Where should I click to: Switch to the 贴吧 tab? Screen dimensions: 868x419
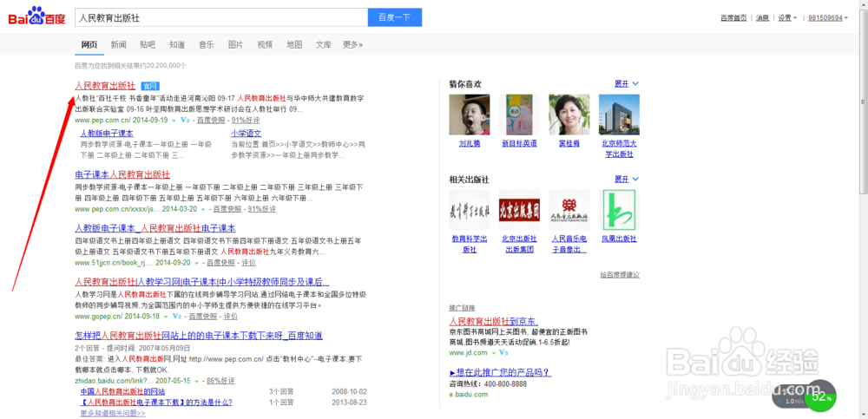148,45
